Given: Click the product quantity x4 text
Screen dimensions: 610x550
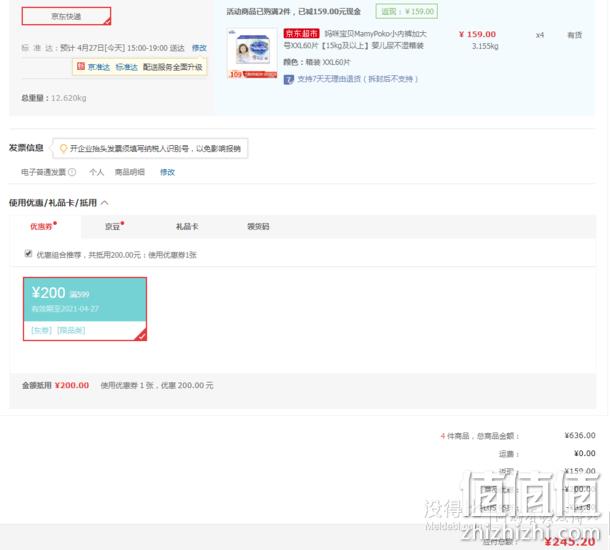Looking at the screenshot, I should click(x=540, y=35).
